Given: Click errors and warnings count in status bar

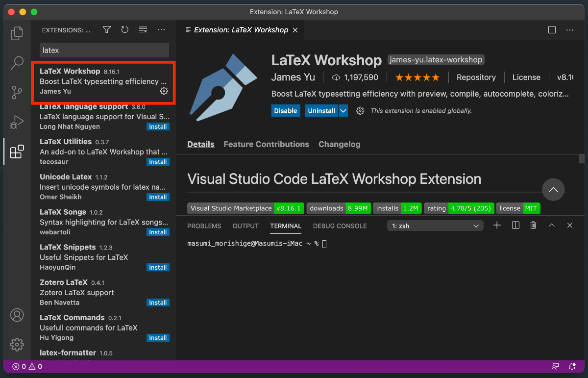Looking at the screenshot, I should [27, 366].
